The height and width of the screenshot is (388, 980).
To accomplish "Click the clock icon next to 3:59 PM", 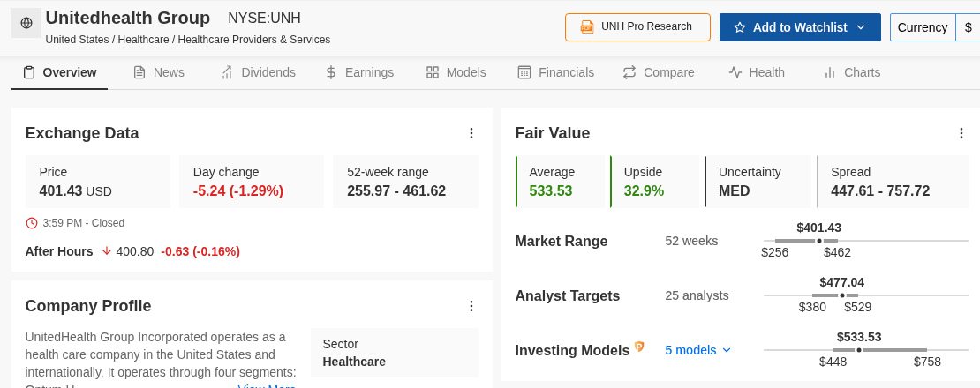I will coord(31,223).
